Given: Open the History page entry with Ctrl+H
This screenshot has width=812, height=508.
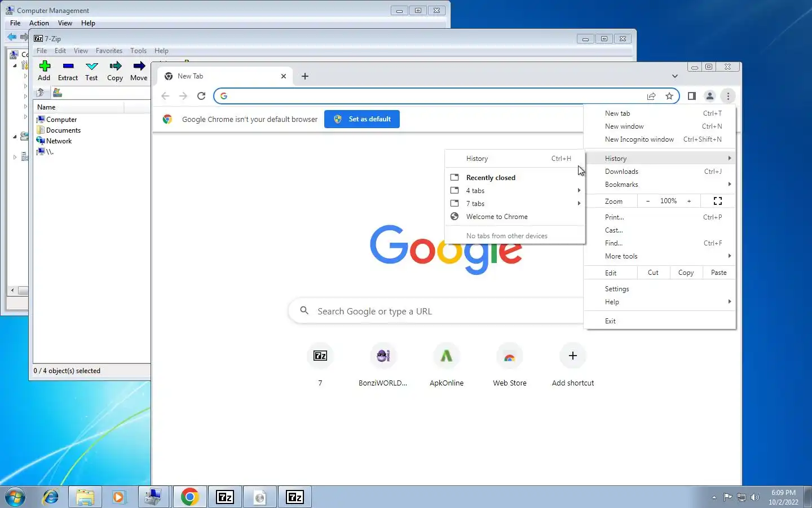Looking at the screenshot, I should (515, 159).
